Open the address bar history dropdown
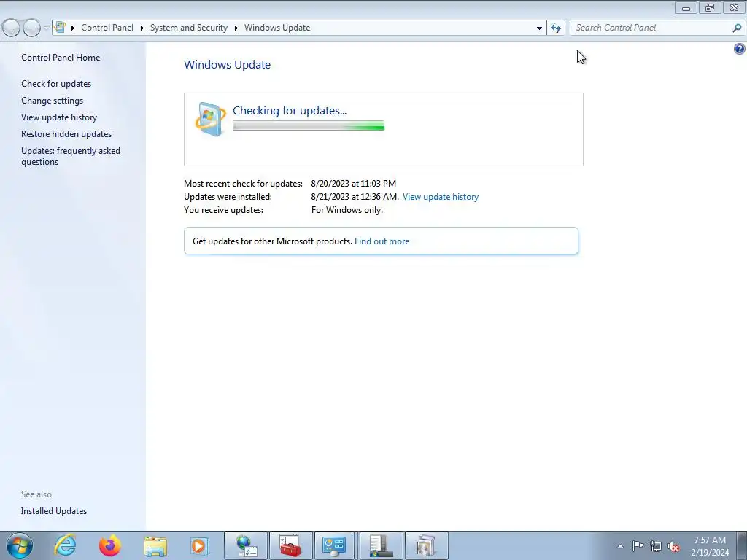Viewport: 747px width, 560px height. pyautogui.click(x=539, y=28)
